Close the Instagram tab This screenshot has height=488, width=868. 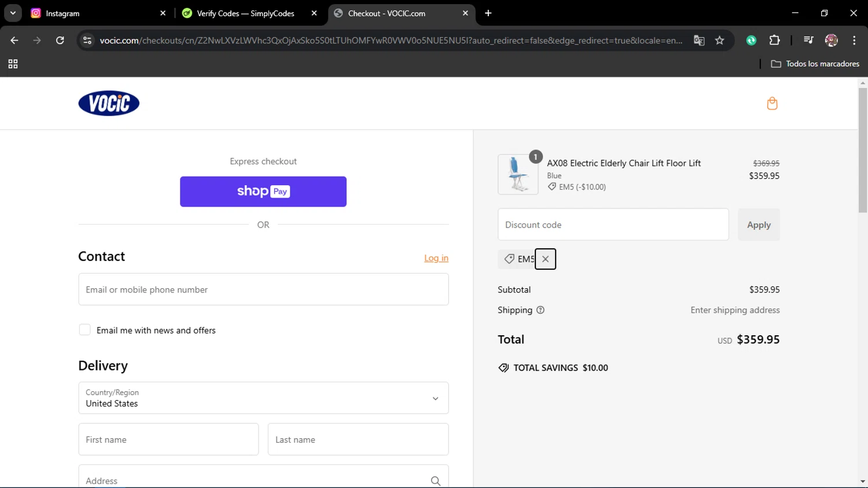click(163, 13)
